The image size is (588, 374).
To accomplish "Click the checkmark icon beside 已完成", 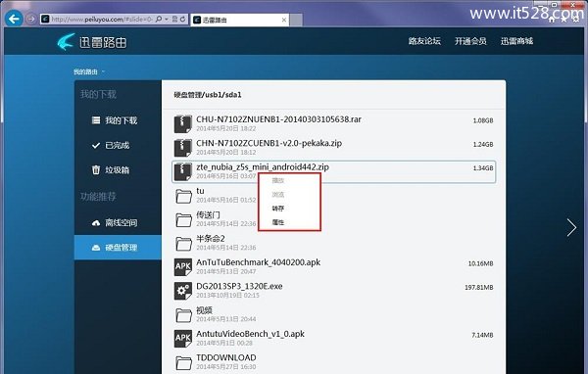I will click(x=96, y=146).
